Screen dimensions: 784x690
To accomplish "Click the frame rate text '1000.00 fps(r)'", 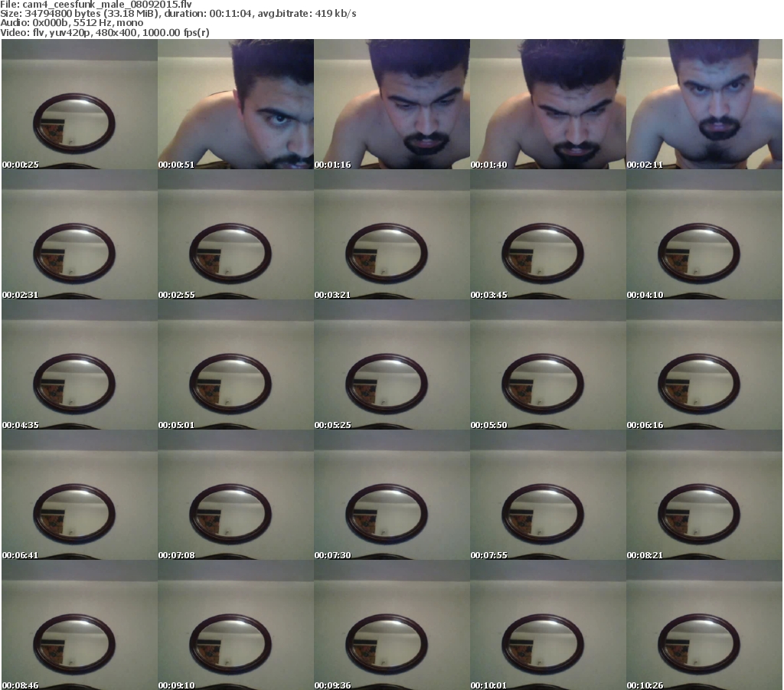I will point(175,32).
